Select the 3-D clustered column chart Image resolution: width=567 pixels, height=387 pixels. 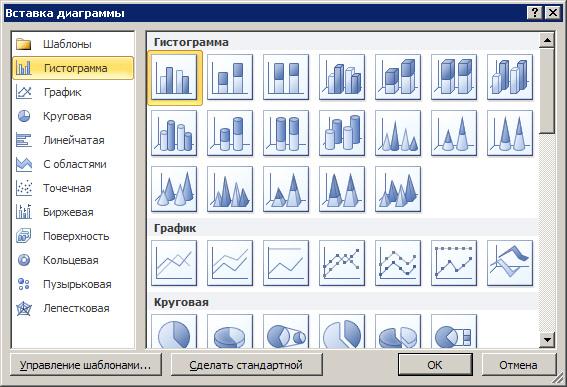click(x=342, y=77)
